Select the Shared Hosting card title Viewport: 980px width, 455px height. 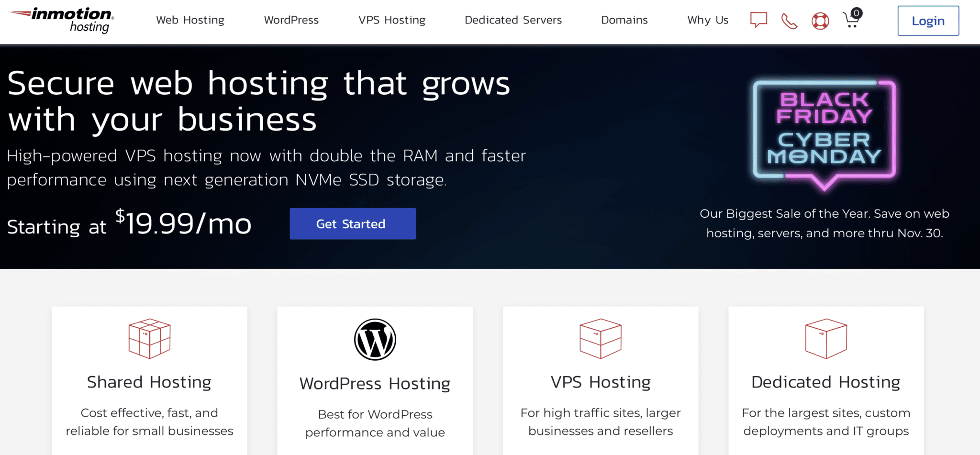click(x=149, y=382)
